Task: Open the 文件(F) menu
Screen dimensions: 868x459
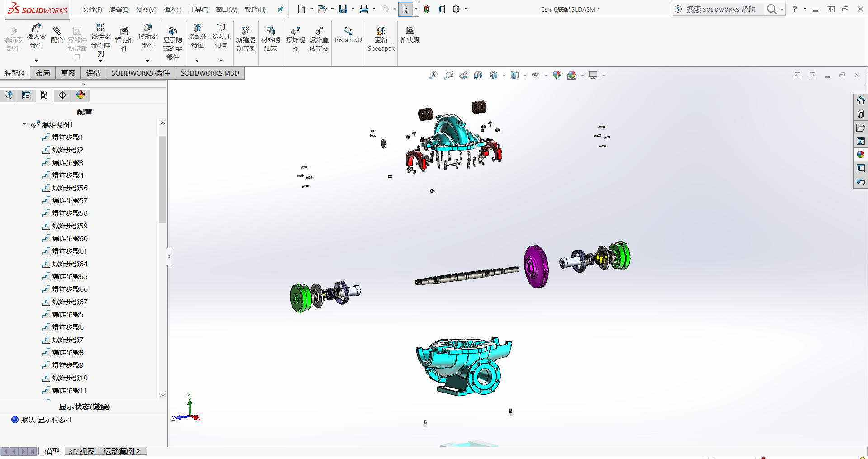Action: [x=92, y=9]
